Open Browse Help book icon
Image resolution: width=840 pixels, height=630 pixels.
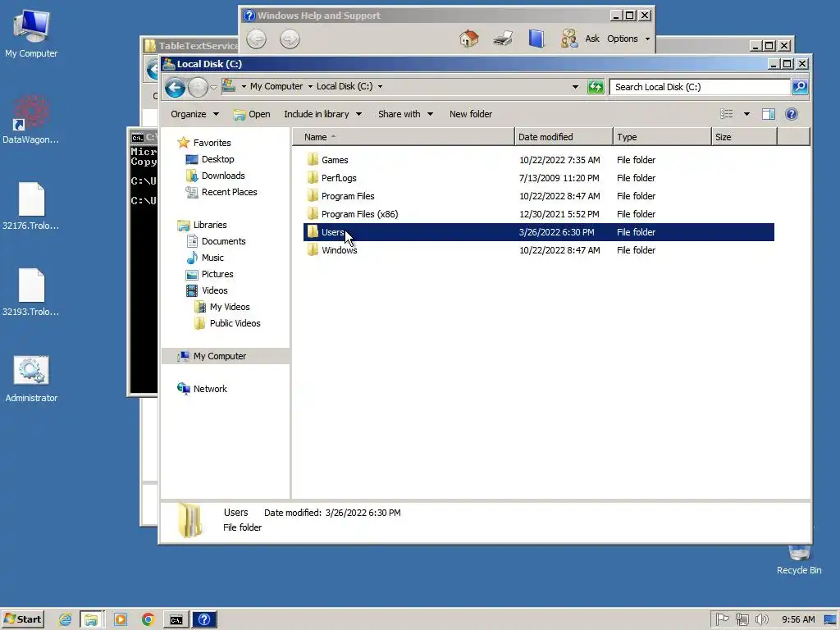click(536, 39)
